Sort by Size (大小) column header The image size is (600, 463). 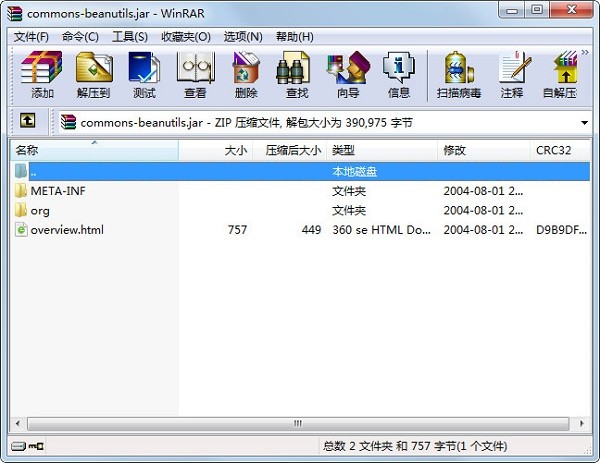(215, 150)
